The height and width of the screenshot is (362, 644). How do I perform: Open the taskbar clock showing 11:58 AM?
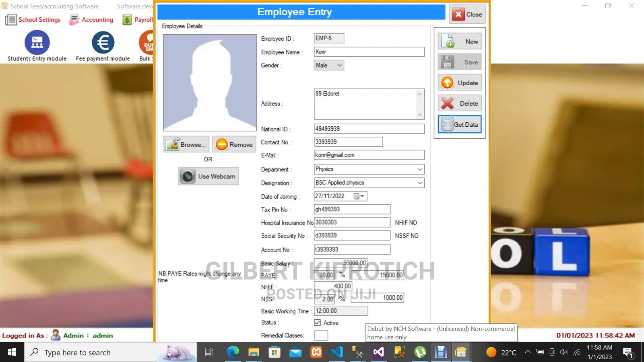599,352
